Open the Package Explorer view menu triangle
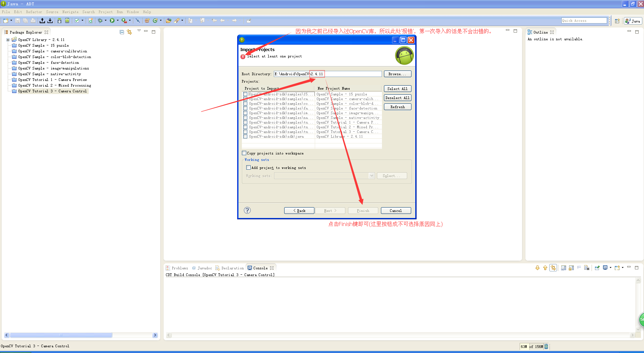The width and height of the screenshot is (644, 353). click(x=139, y=31)
